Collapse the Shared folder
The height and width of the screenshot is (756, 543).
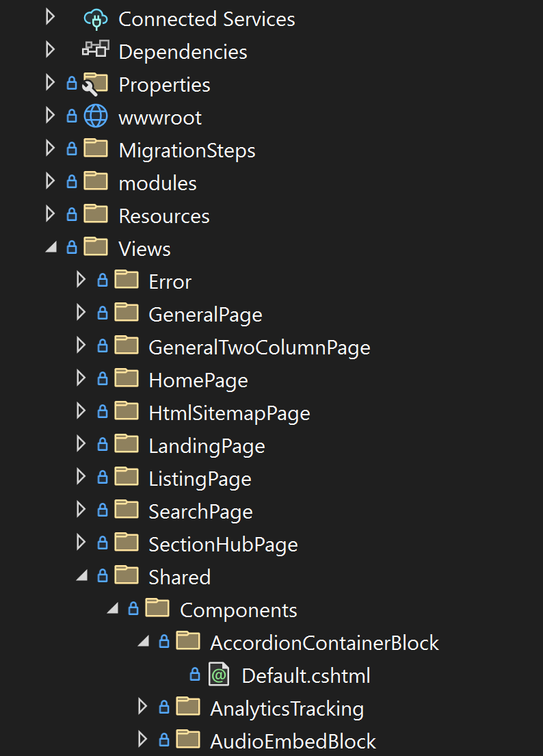[82, 577]
